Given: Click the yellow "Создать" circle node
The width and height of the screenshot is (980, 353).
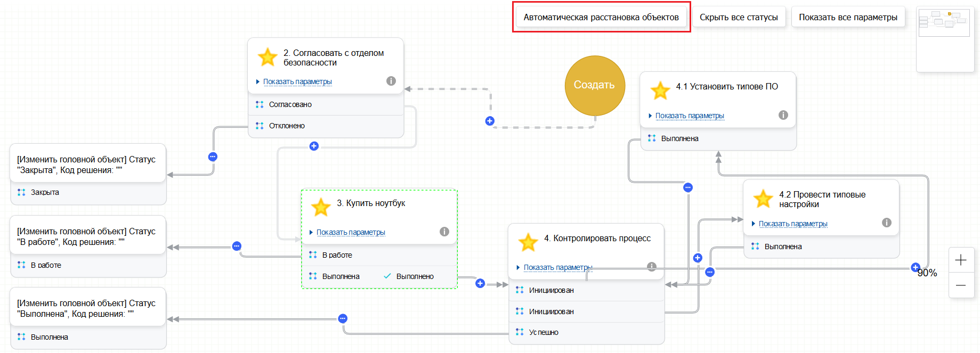Looking at the screenshot, I should (594, 85).
